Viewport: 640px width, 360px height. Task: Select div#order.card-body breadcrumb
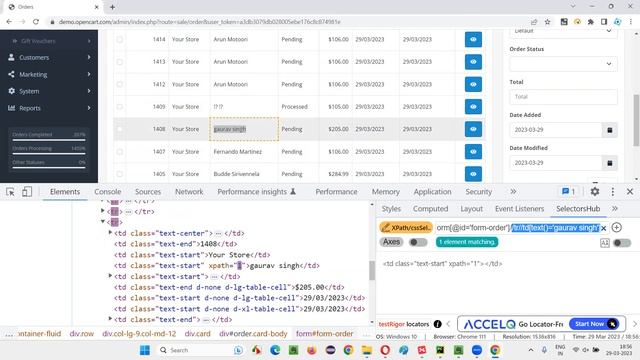[x=253, y=333]
